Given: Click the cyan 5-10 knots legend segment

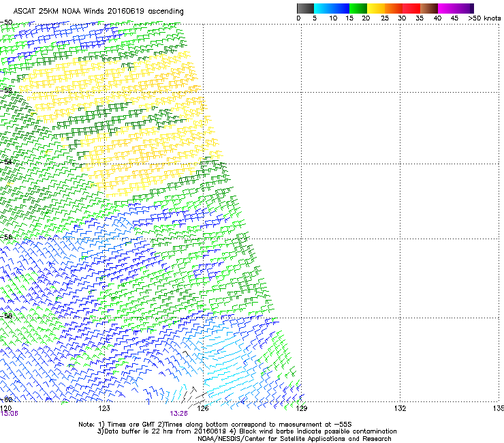Looking at the screenshot, I should pyautogui.click(x=323, y=8).
